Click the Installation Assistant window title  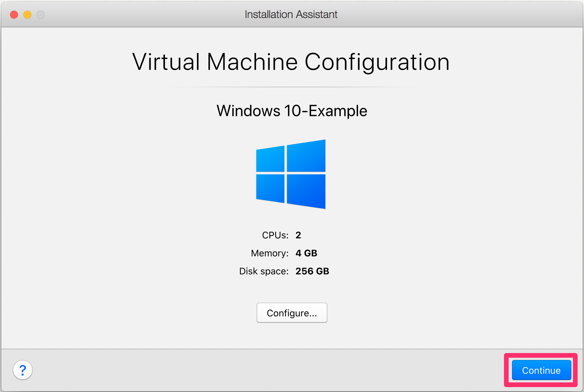point(291,14)
